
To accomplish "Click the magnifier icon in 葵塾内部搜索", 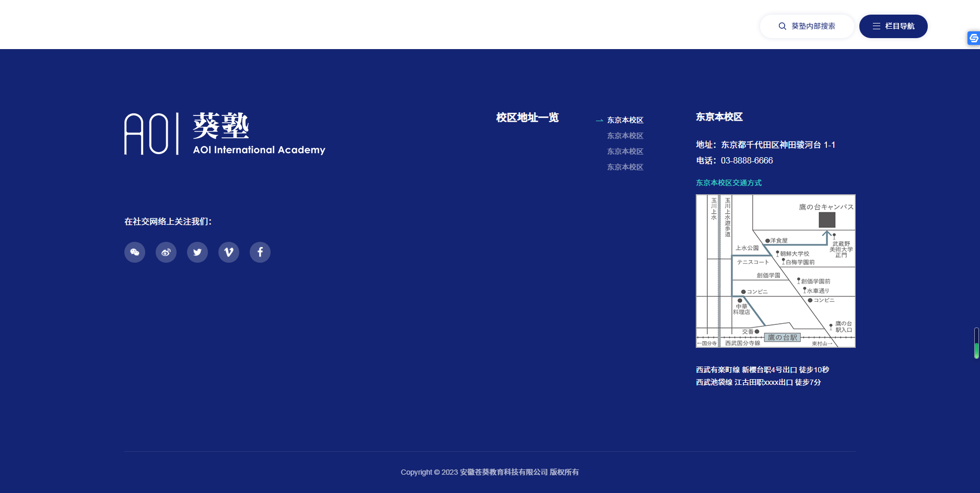I will 782,26.
